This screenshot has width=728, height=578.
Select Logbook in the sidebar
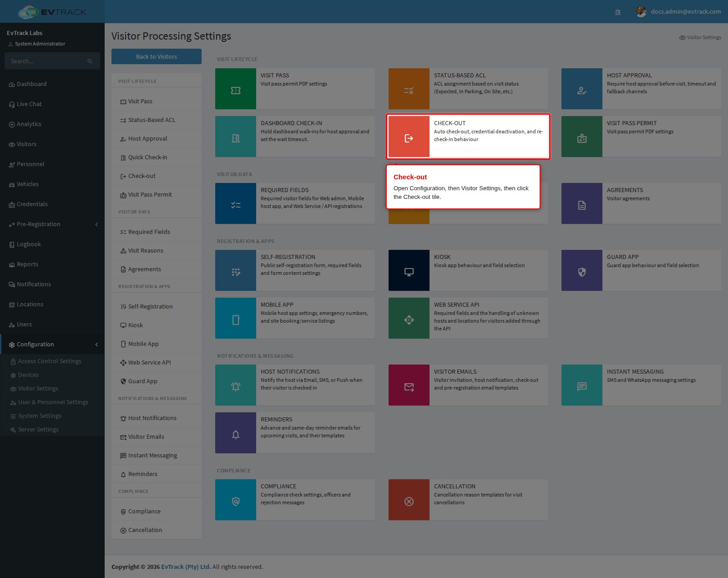(x=52, y=244)
